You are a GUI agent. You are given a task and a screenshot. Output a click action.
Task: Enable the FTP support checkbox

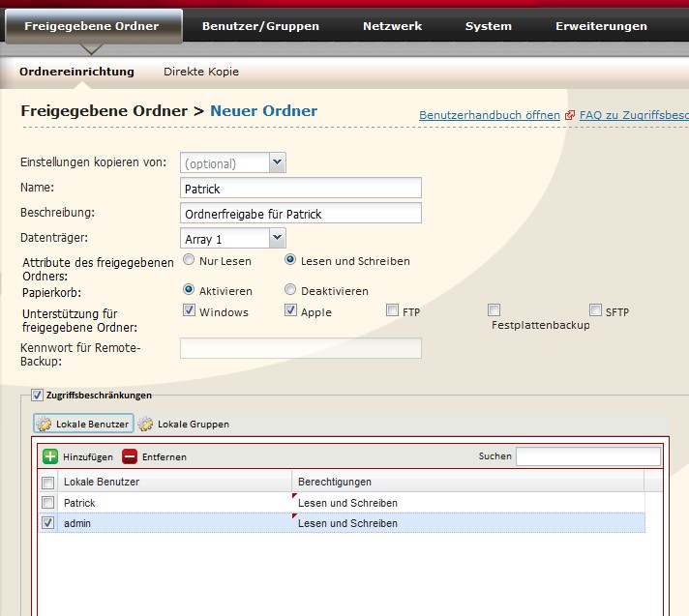(392, 310)
